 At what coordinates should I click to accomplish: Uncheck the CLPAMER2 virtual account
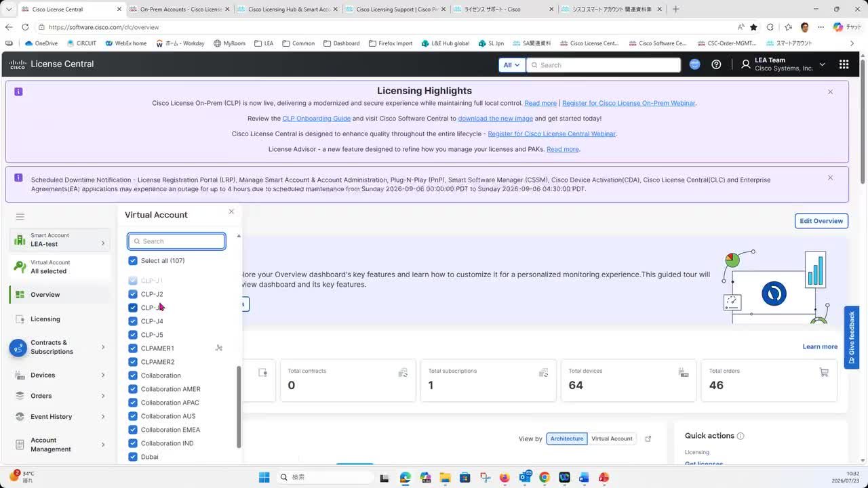[x=133, y=362]
